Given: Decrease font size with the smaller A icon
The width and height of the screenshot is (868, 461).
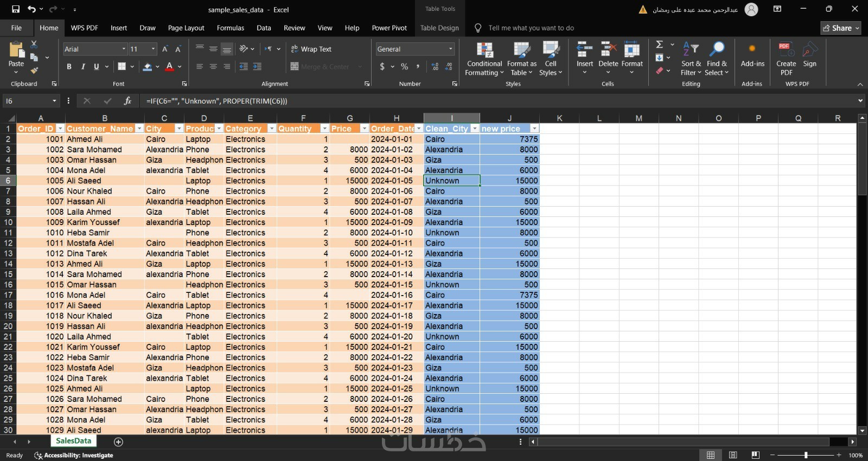Looking at the screenshot, I should (x=177, y=49).
